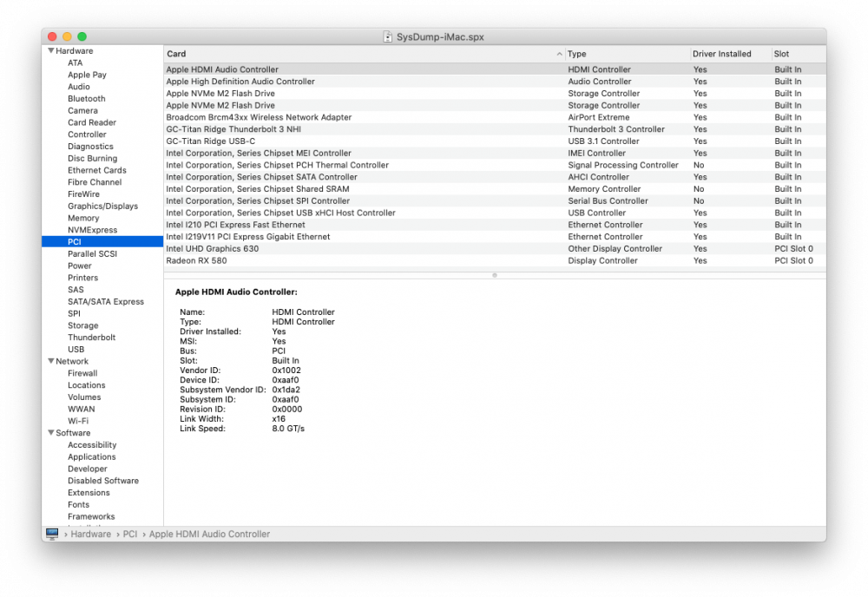The width and height of the screenshot is (868, 597).
Task: Select the Radeon RX 580 row
Action: pyautogui.click(x=495, y=260)
